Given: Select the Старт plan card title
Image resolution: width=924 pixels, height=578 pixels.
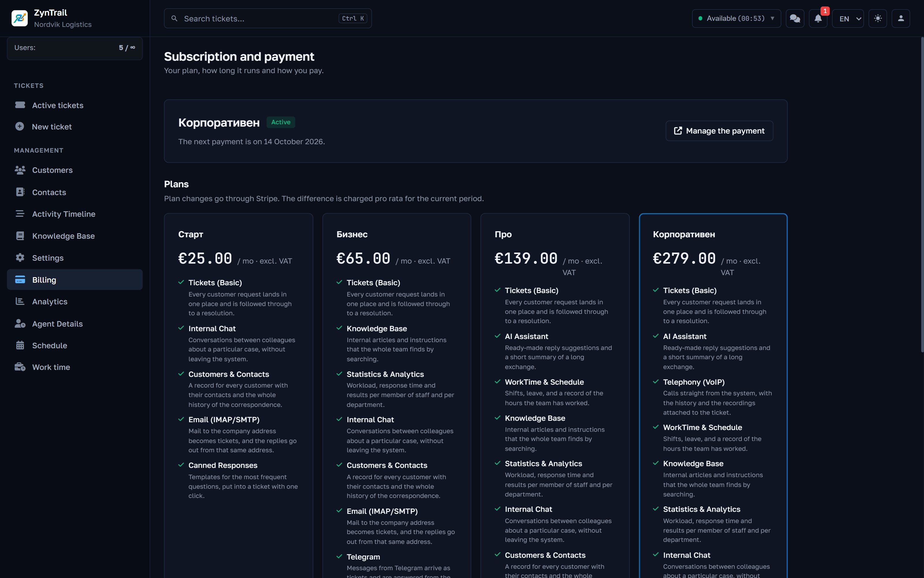Looking at the screenshot, I should tap(191, 234).
